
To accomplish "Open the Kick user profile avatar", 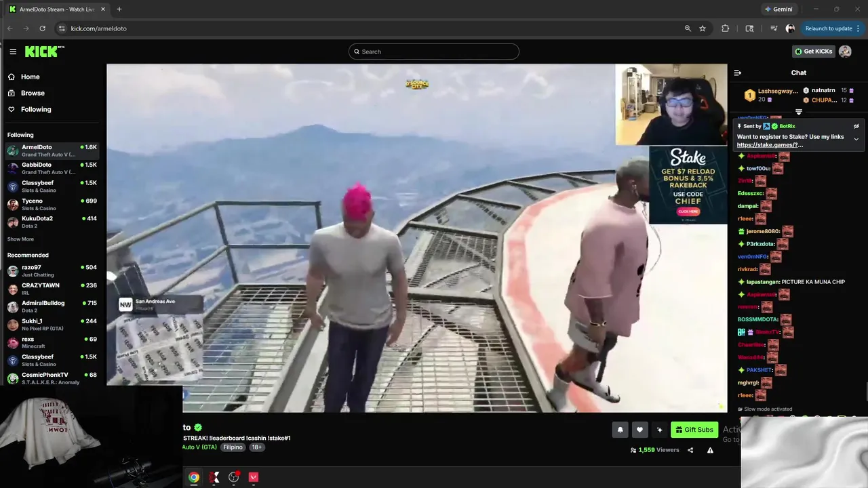I will (x=845, y=52).
